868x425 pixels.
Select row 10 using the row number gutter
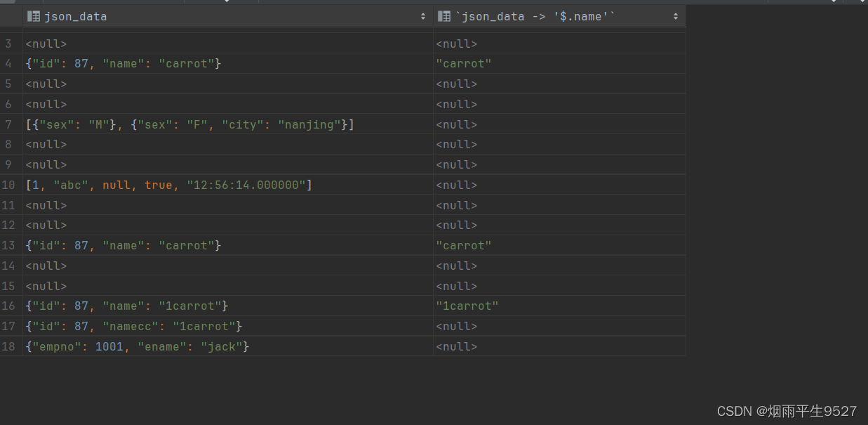[9, 185]
